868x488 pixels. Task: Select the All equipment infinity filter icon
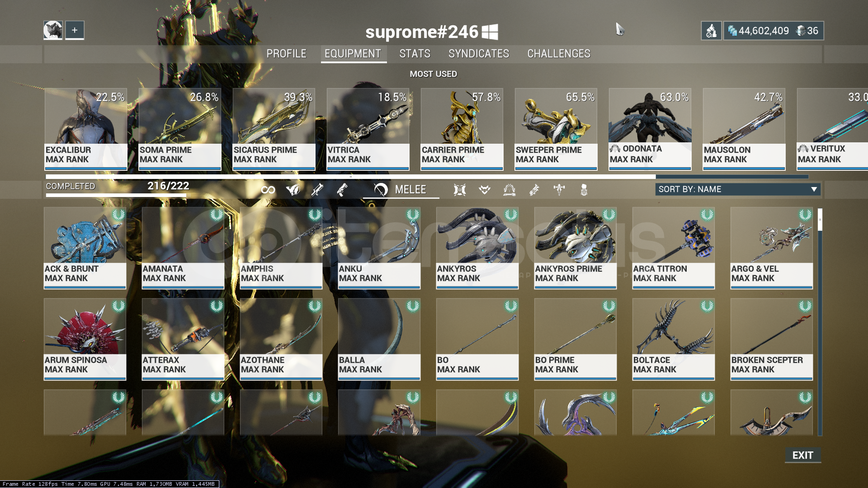point(268,190)
